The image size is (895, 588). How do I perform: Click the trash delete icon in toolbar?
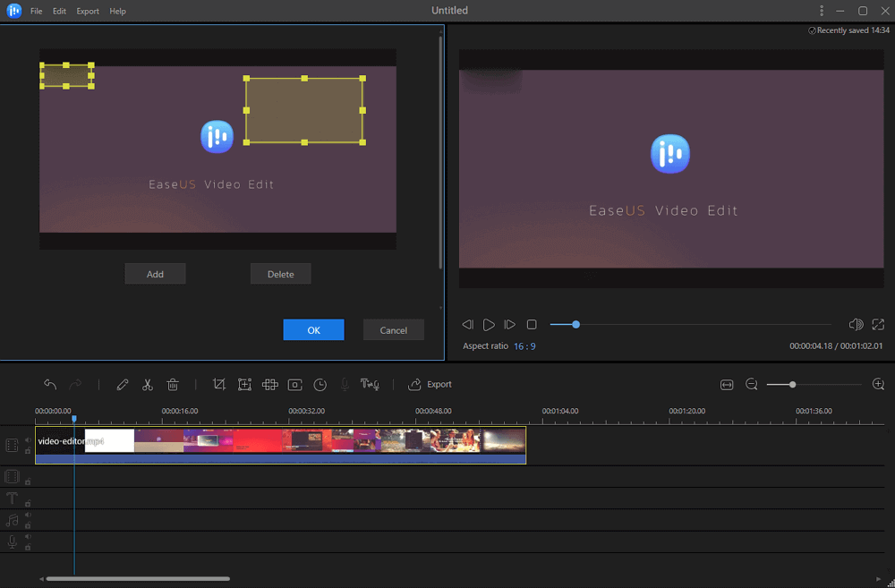pos(173,384)
